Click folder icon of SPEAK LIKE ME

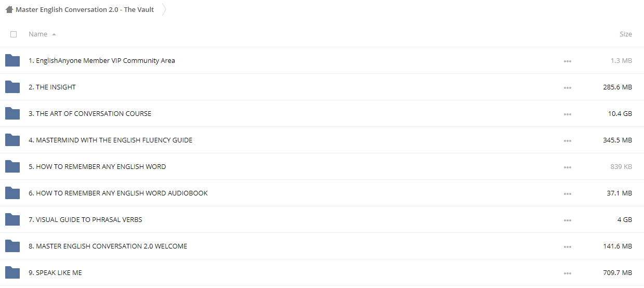[12, 272]
